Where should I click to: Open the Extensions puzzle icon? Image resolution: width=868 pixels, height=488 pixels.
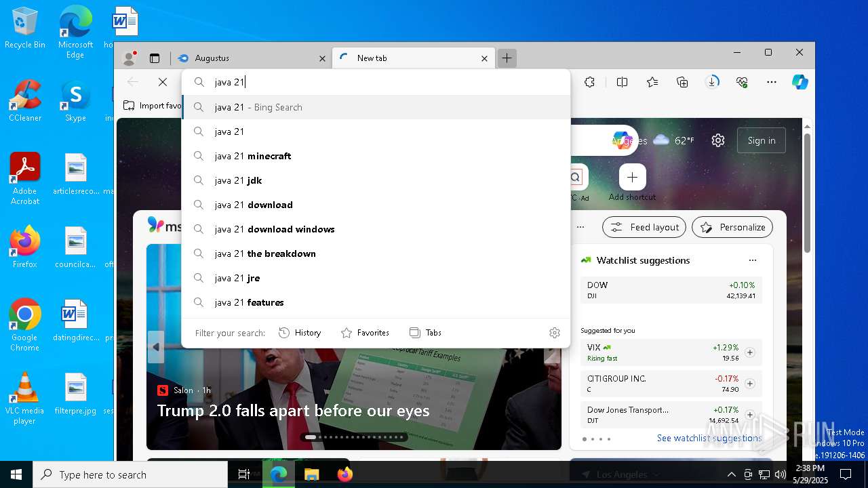click(x=589, y=82)
